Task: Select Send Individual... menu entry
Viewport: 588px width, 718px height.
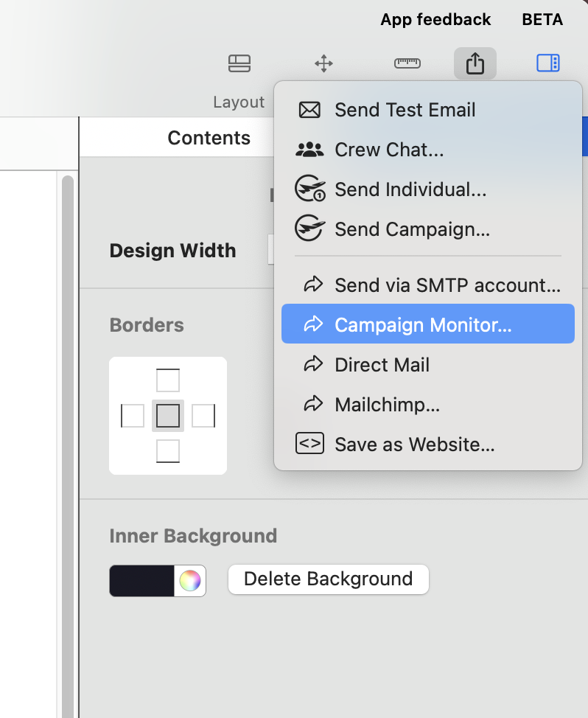Action: coord(428,189)
